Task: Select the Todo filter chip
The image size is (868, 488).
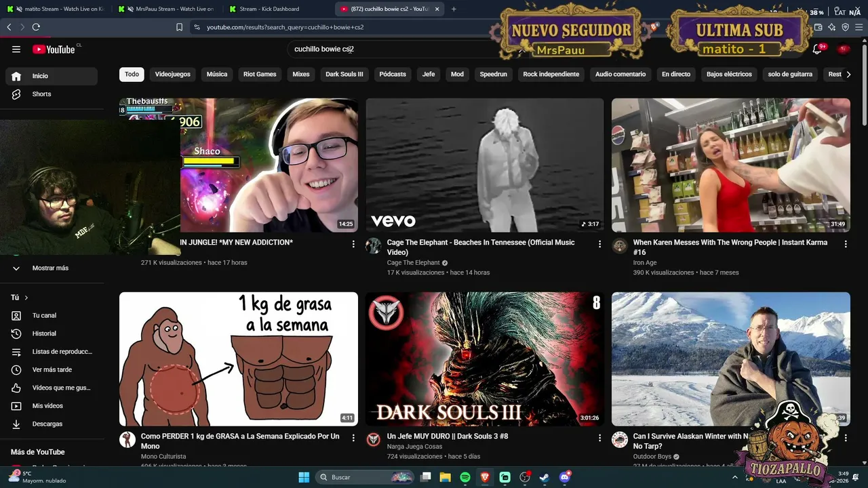Action: pos(132,74)
